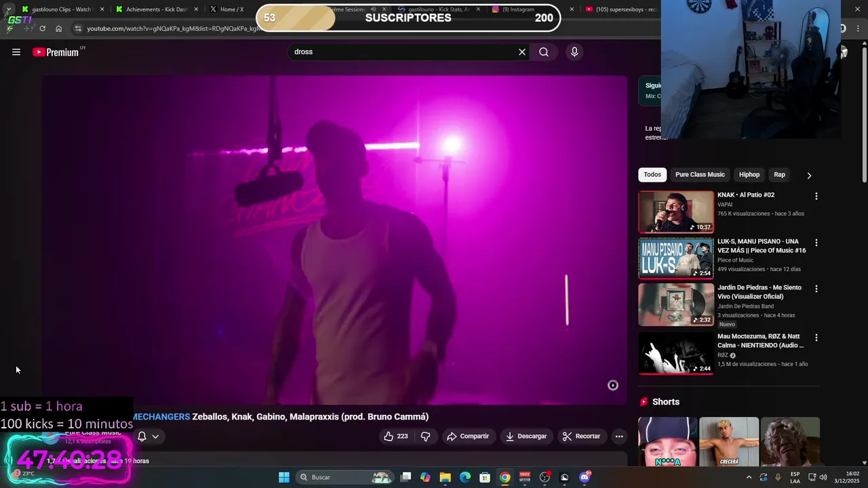Image resolution: width=868 pixels, height=488 pixels.
Task: Open 'LUK-S, MANU PISANO - UNA VEZ MÁS' thumbnail
Action: 676,258
